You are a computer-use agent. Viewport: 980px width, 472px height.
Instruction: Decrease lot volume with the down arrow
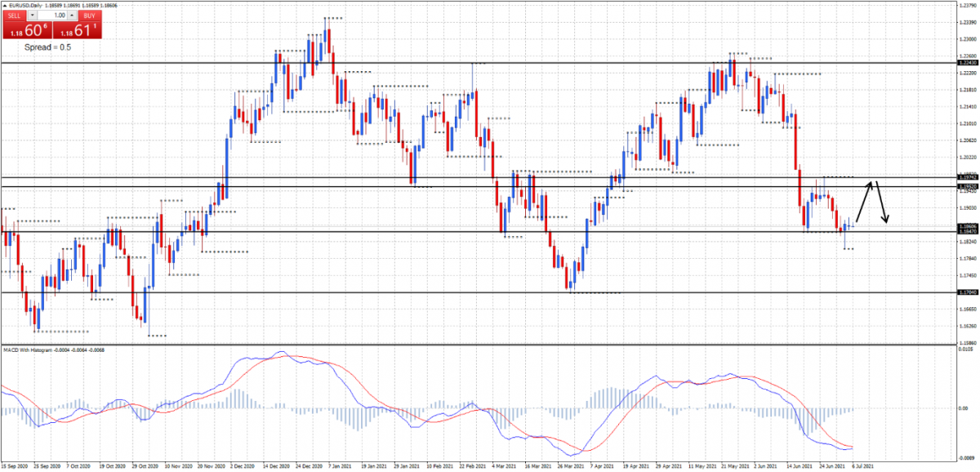32,16
